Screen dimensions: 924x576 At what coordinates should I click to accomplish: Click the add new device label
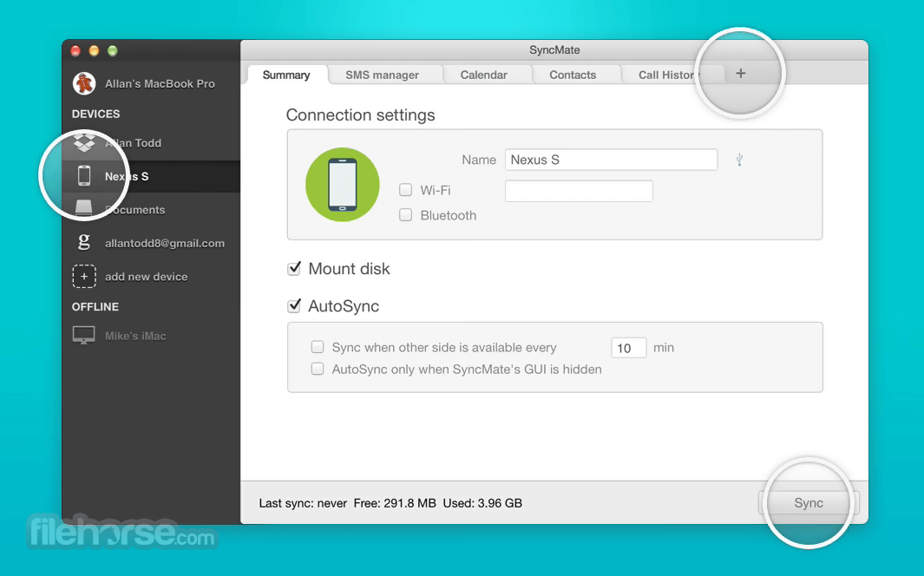click(x=146, y=277)
